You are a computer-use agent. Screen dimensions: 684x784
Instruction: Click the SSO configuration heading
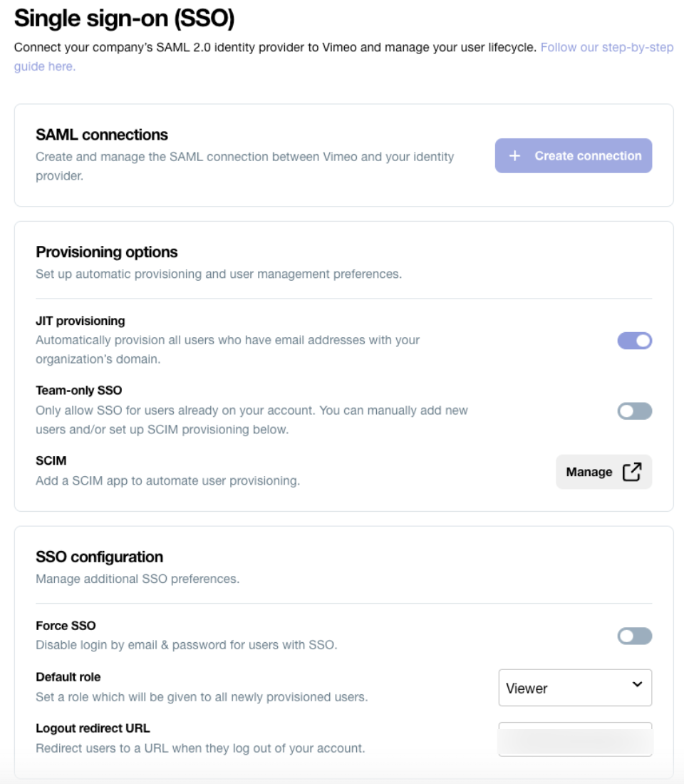pyautogui.click(x=99, y=557)
